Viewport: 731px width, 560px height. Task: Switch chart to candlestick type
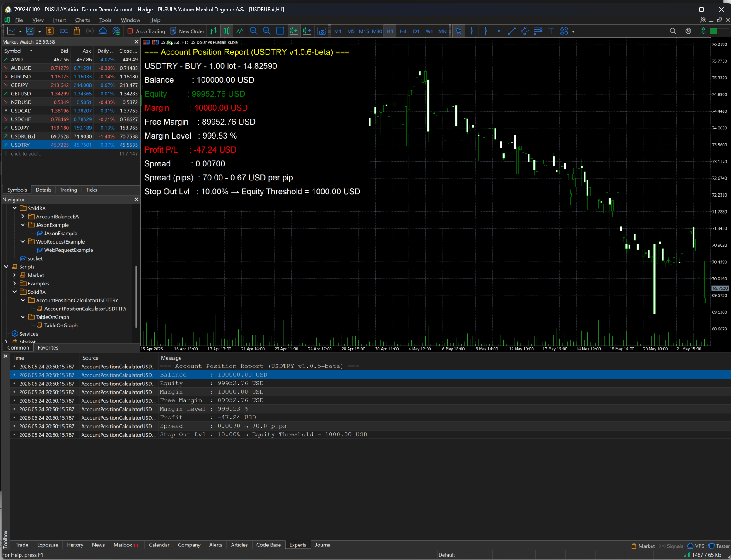(x=226, y=31)
